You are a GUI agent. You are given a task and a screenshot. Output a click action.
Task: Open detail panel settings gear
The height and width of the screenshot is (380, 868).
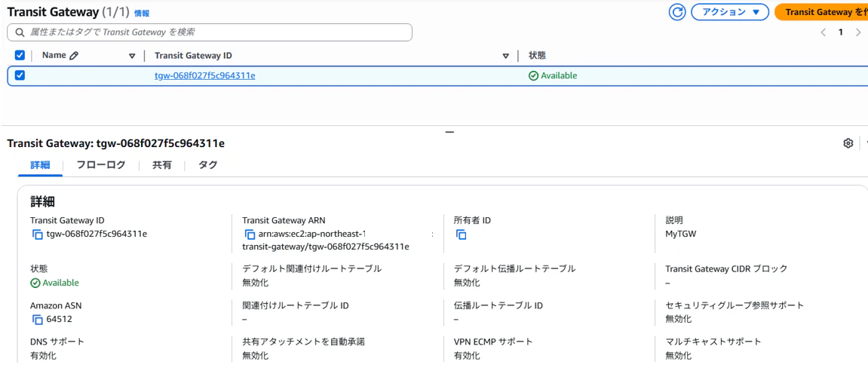pyautogui.click(x=848, y=143)
